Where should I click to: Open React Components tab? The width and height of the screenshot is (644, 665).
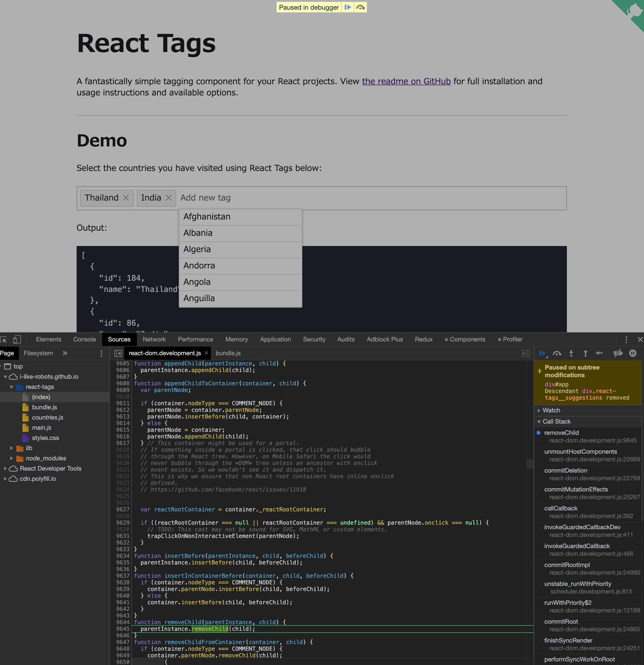click(x=465, y=339)
